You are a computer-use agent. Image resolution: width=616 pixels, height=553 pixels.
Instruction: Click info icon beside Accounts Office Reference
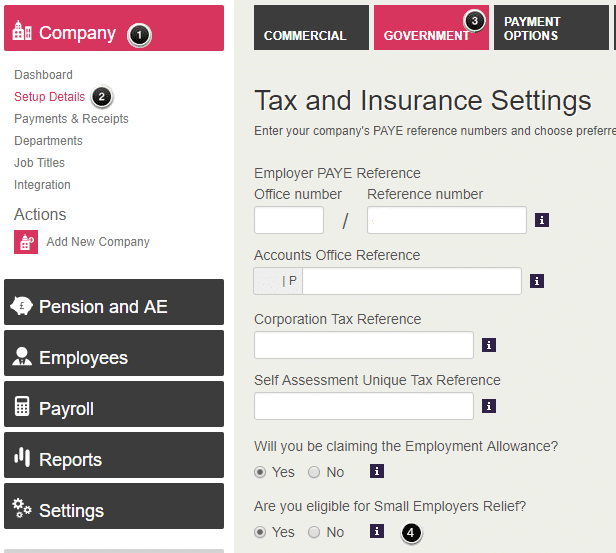tap(536, 281)
